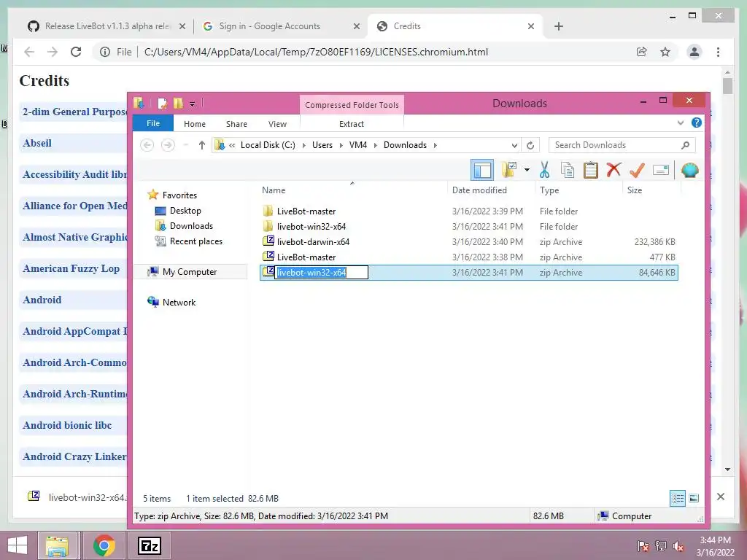Click the red X Delete icon
The image size is (747, 560).
(614, 170)
